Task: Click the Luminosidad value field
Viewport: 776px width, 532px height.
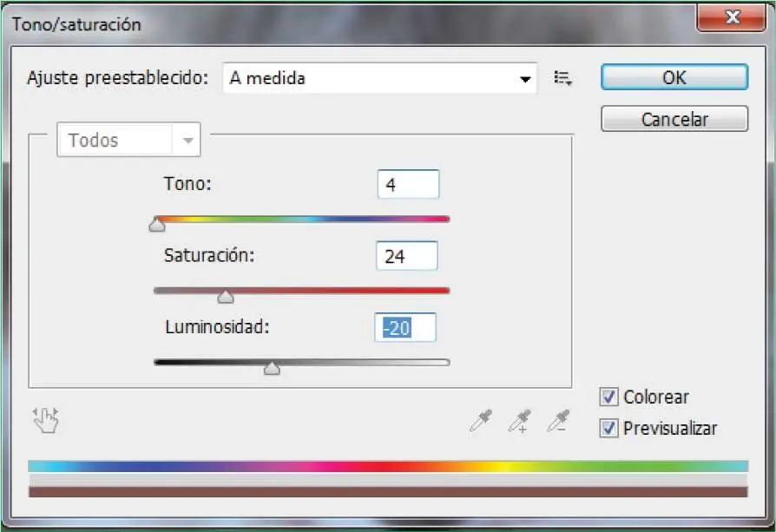Action: coord(405,328)
